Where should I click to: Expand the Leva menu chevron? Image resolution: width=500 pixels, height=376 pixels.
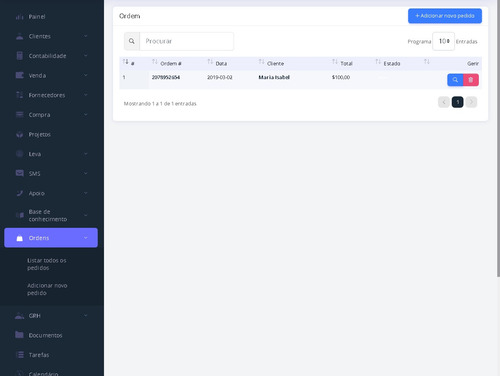(x=86, y=154)
